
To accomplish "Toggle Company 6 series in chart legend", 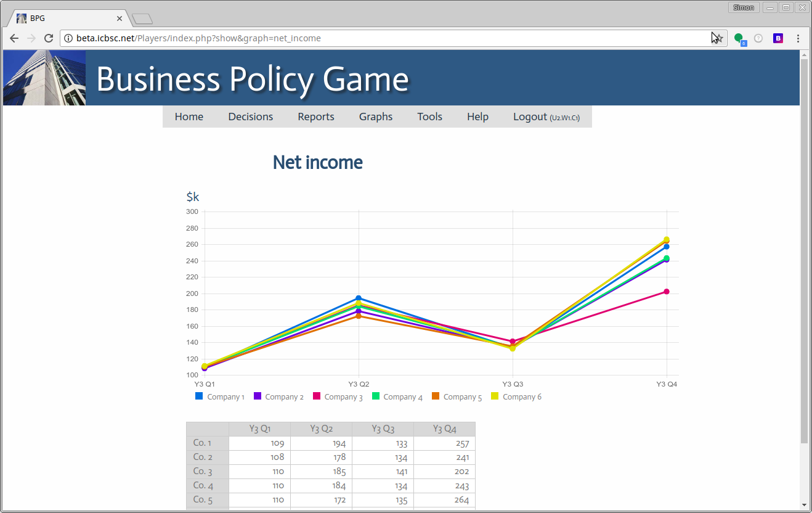I will click(516, 396).
